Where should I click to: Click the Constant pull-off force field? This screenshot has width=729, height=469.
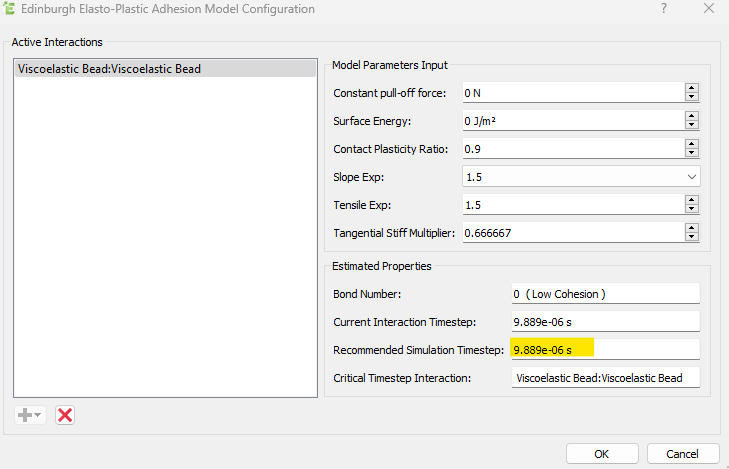point(573,93)
